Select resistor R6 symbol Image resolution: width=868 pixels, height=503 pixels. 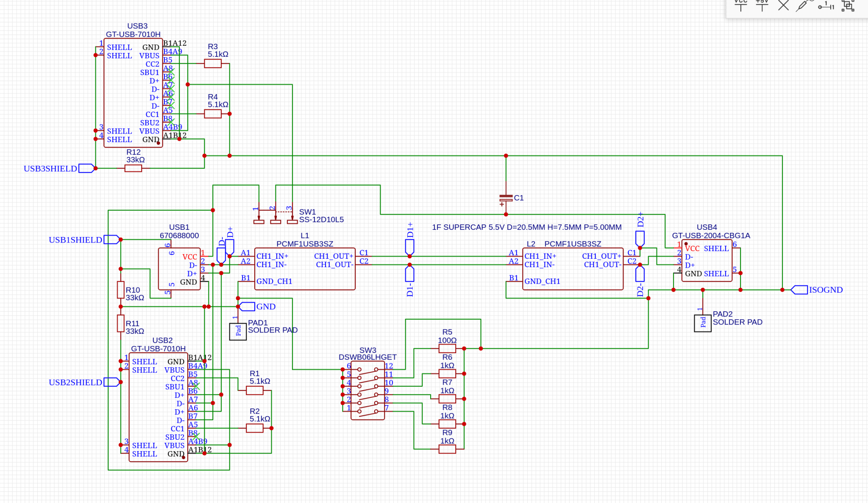tap(447, 374)
